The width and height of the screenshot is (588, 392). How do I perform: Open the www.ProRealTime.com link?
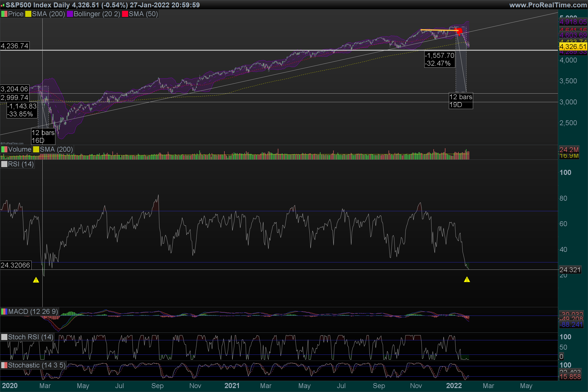click(x=548, y=5)
